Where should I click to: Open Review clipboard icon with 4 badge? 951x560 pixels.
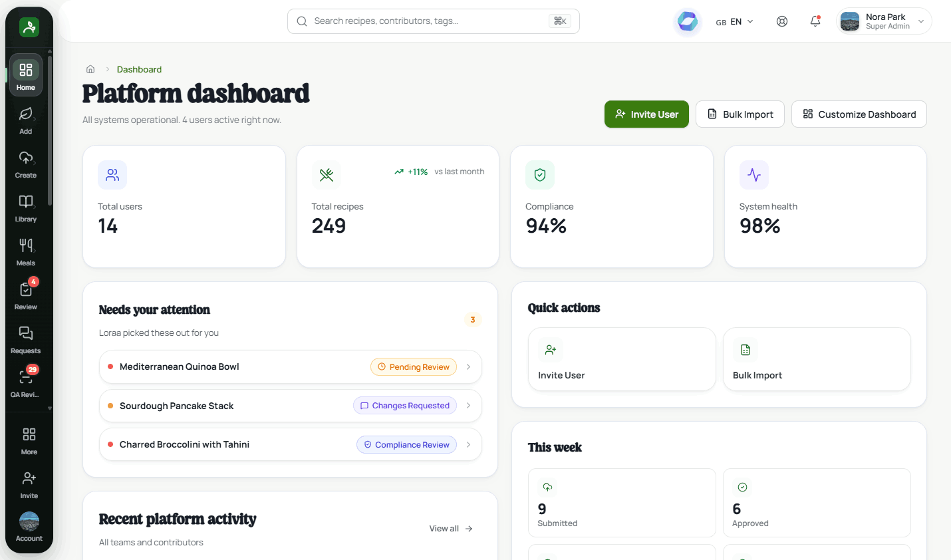pos(26,289)
